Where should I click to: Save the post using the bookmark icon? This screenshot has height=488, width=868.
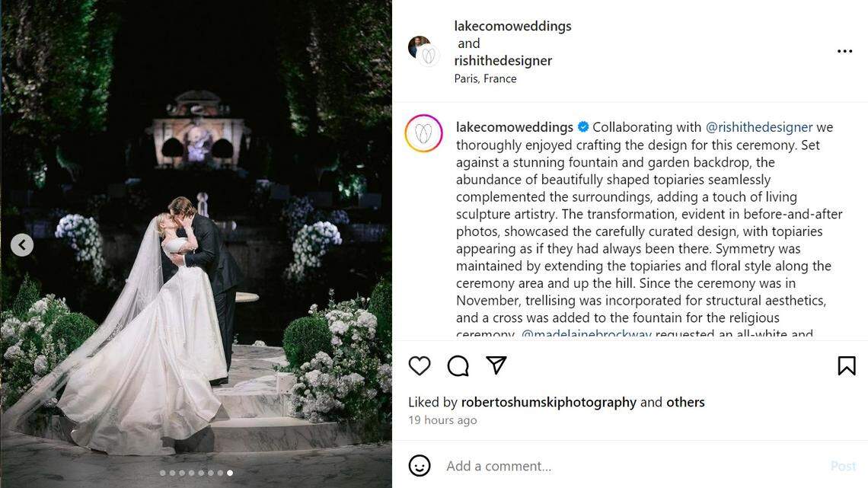pyautogui.click(x=847, y=365)
